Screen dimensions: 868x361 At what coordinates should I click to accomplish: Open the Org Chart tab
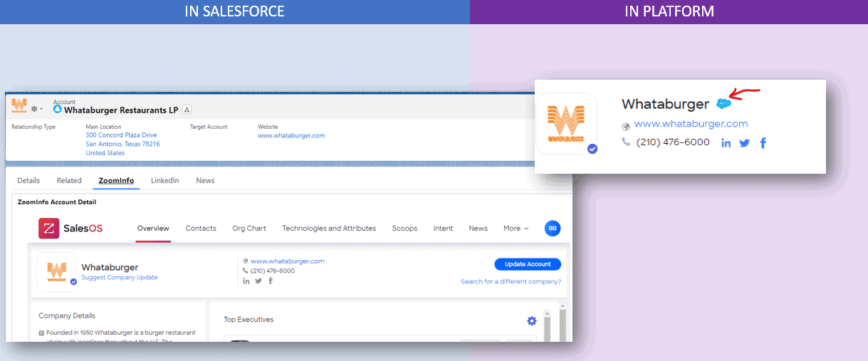click(x=249, y=229)
